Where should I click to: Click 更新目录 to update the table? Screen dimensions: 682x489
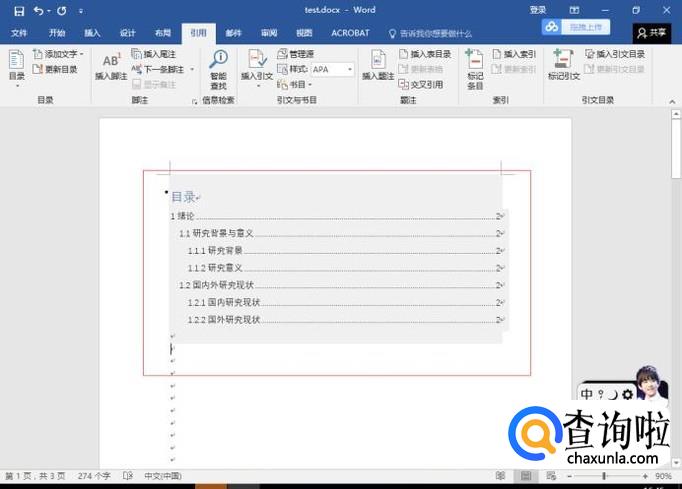tap(55, 69)
